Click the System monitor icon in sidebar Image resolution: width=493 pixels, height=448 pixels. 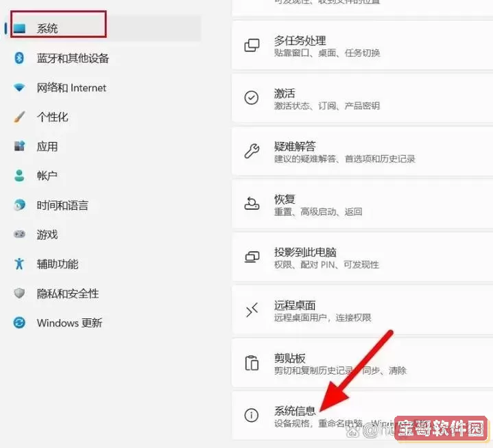19,28
